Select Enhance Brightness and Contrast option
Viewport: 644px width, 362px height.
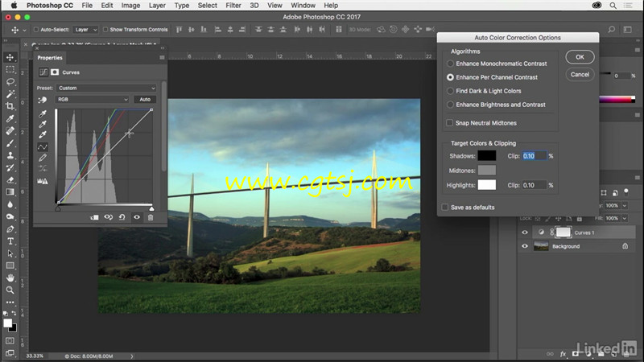450,105
